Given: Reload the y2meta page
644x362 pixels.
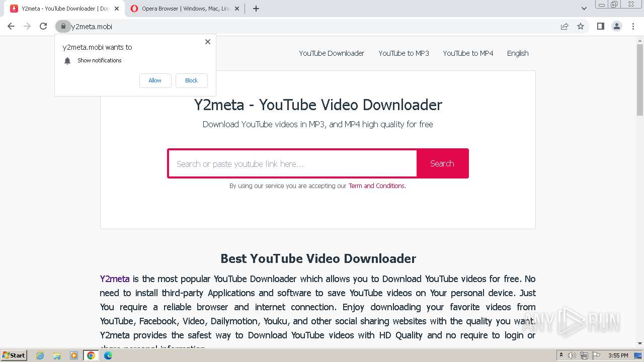Looking at the screenshot, I should coord(43,26).
